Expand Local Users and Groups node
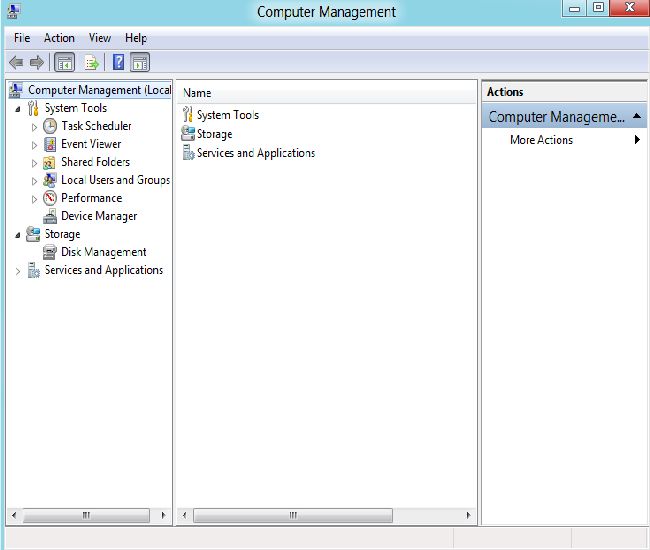Viewport: 650px width, 550px height. [34, 181]
